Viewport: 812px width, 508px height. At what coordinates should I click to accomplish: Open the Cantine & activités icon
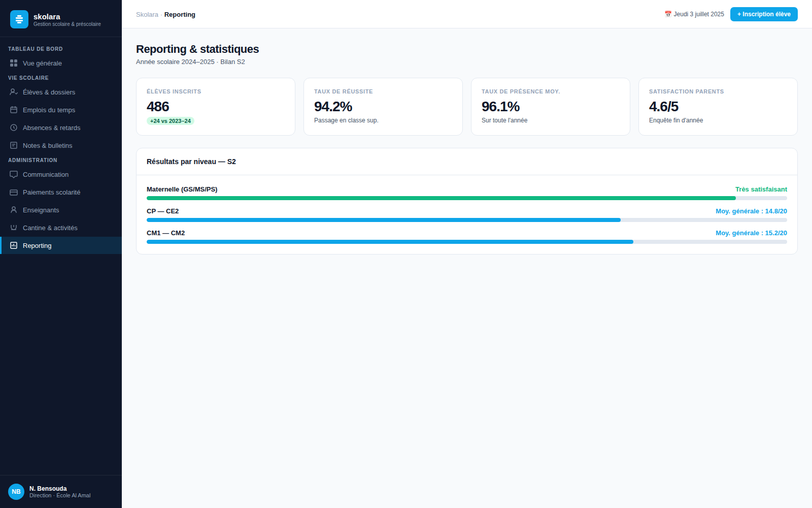point(14,228)
